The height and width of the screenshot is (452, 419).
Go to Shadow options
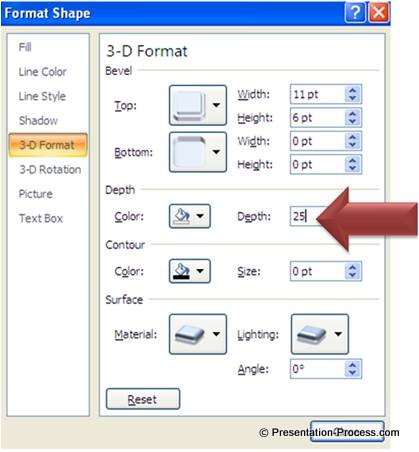[38, 120]
